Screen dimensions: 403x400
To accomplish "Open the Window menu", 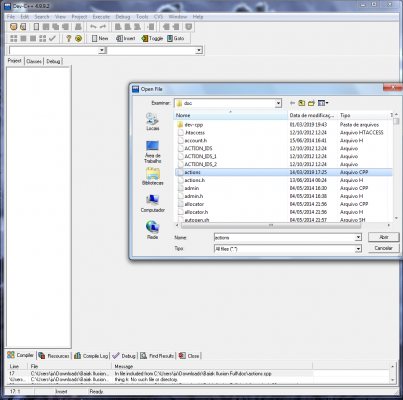I will (177, 17).
